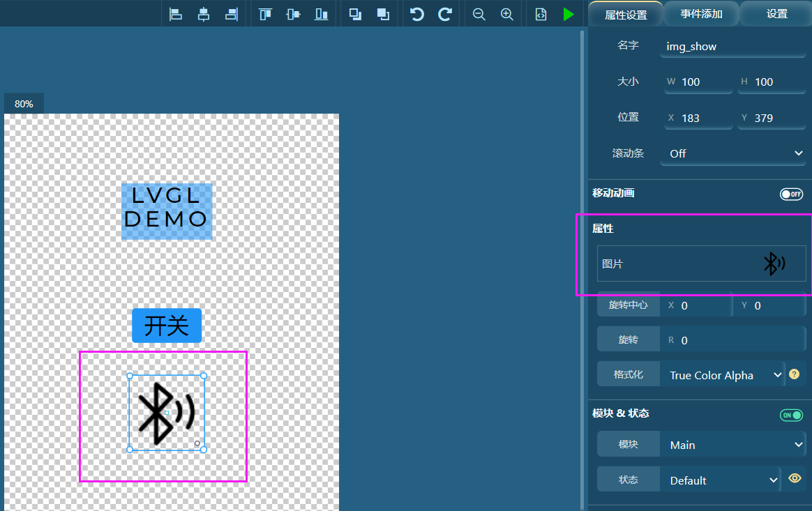
Task: Open the 模块 Main dropdown
Action: point(732,445)
